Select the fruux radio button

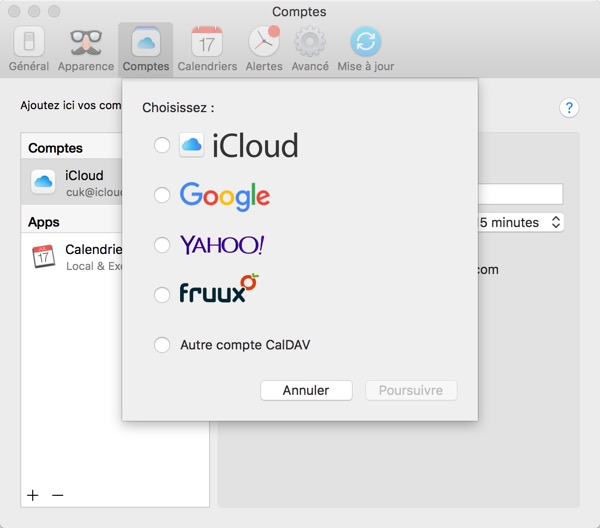click(x=162, y=295)
